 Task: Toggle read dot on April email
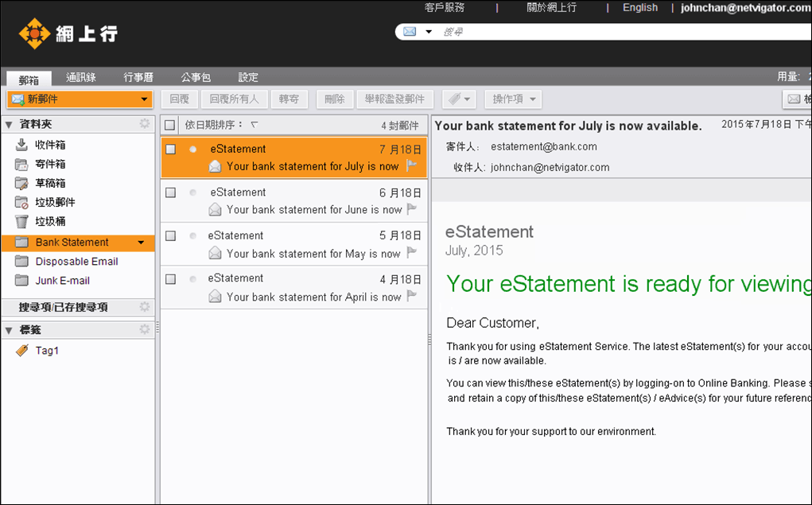point(192,279)
